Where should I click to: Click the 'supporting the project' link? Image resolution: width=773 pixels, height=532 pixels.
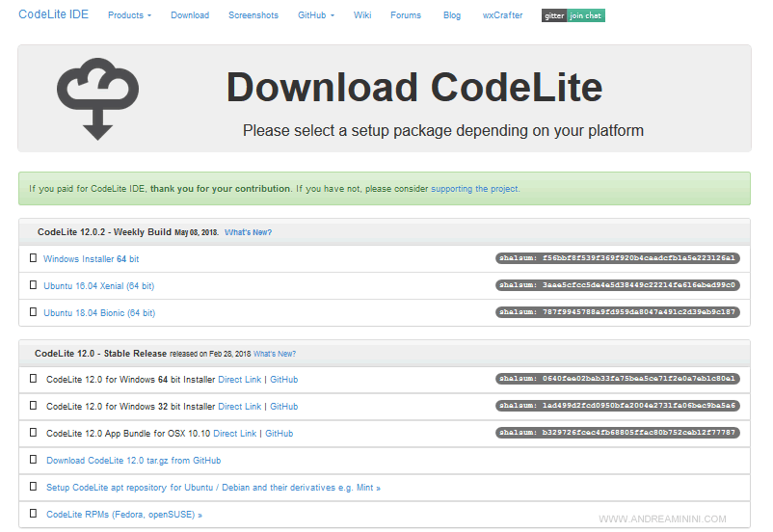[475, 189]
